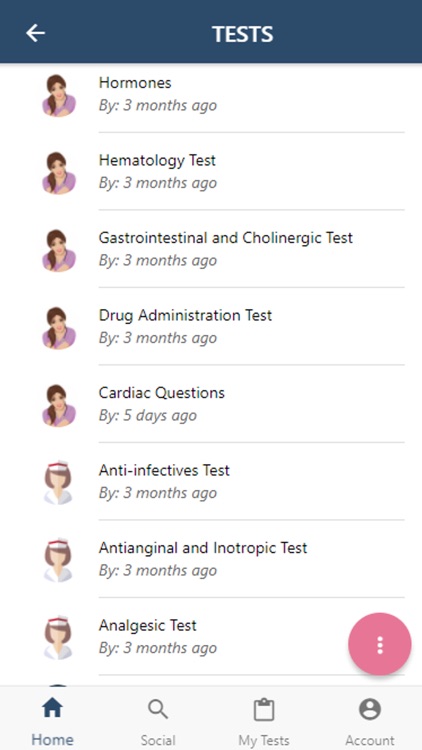
Task: Tap the Social magnifier icon
Action: (x=158, y=709)
